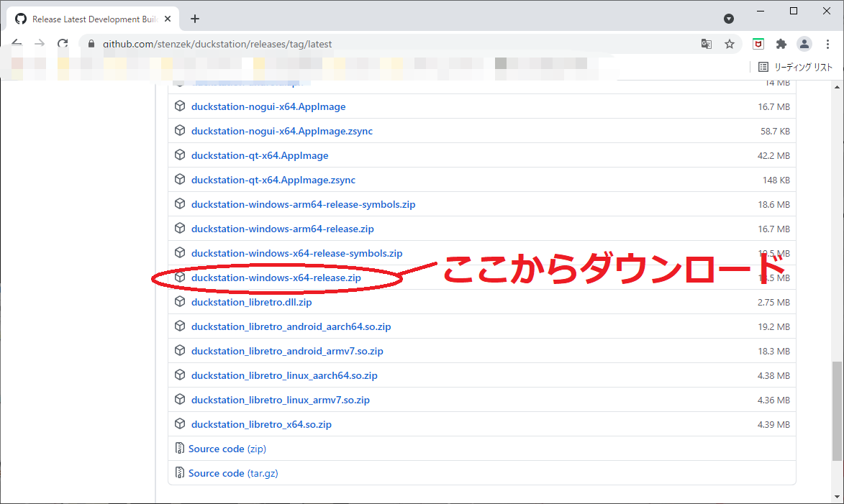Click the scrollbar down arrow
This screenshot has height=504, width=844.
(837, 497)
